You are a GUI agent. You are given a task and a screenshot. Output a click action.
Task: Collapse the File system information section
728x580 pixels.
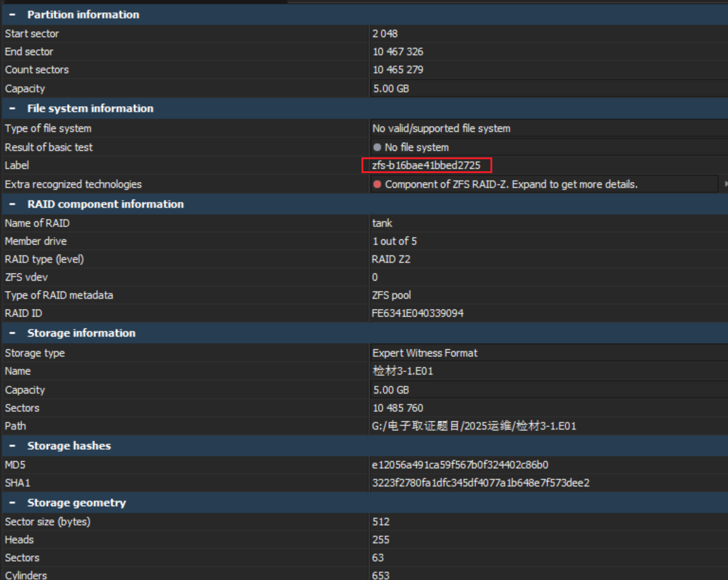[12, 109]
